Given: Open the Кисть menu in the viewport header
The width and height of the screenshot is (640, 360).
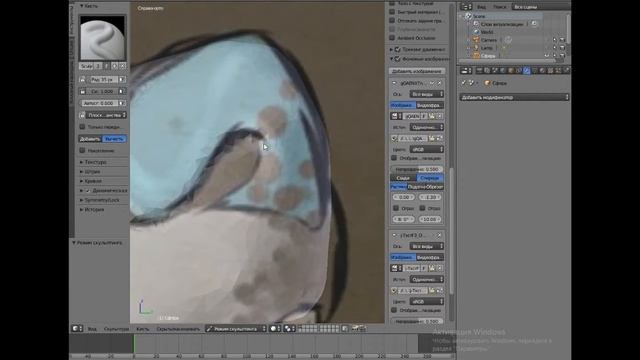Looking at the screenshot, I should pyautogui.click(x=142, y=329).
